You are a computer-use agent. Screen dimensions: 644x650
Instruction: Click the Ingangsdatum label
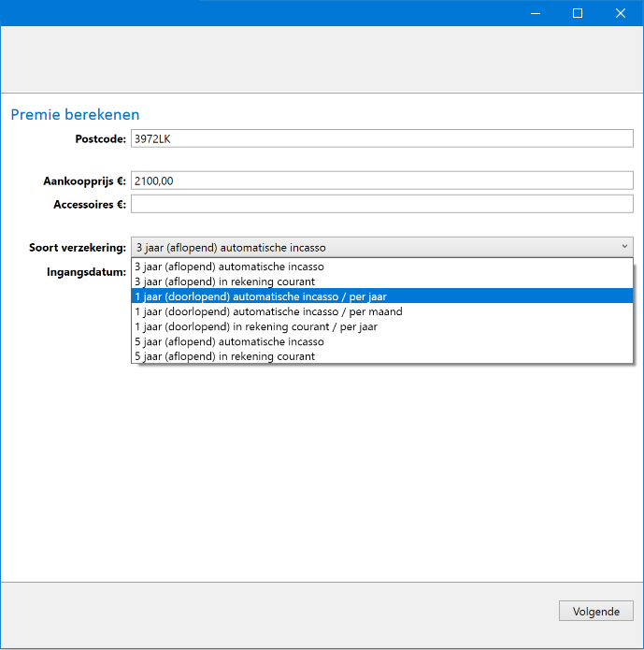86,272
